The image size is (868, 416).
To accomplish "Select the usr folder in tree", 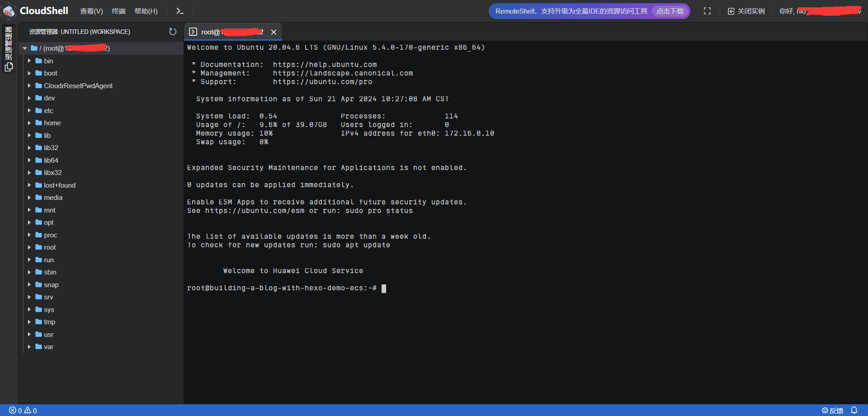I will point(48,335).
